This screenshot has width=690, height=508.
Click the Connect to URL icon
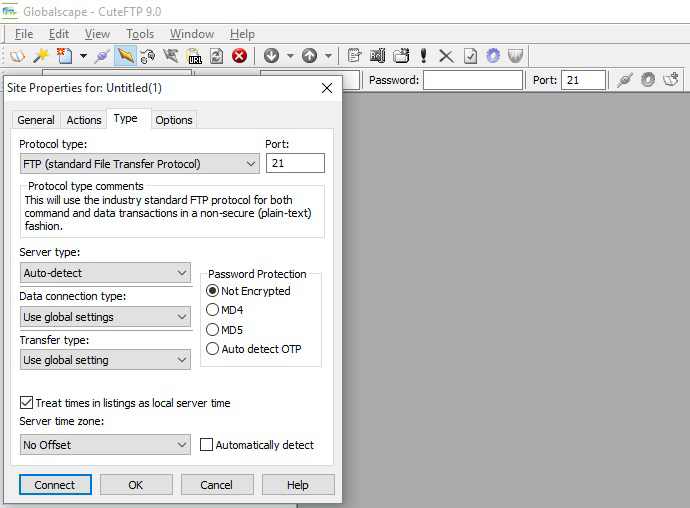click(x=194, y=56)
